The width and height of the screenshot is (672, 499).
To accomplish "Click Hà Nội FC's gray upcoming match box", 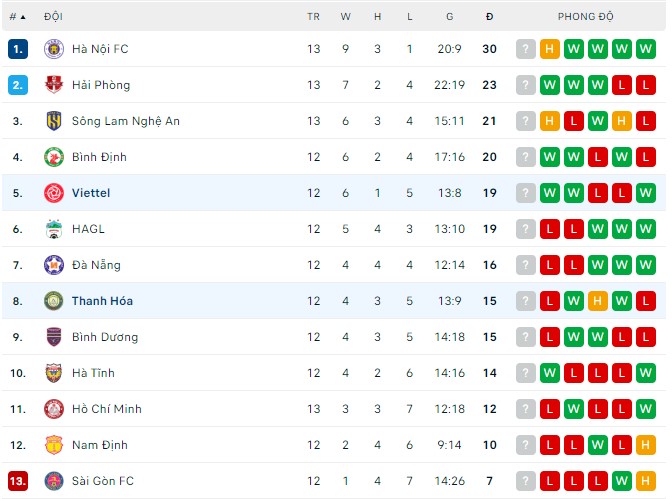I will (526, 49).
